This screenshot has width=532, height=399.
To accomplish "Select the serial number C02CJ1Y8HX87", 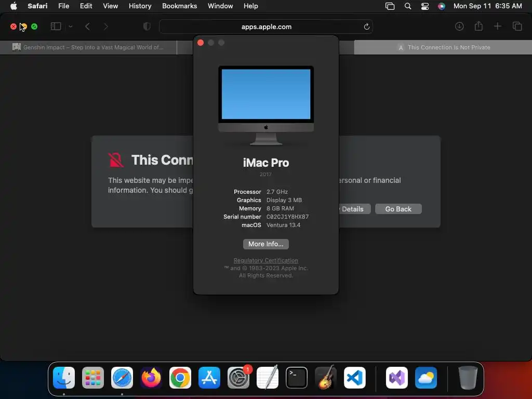I will [x=288, y=217].
